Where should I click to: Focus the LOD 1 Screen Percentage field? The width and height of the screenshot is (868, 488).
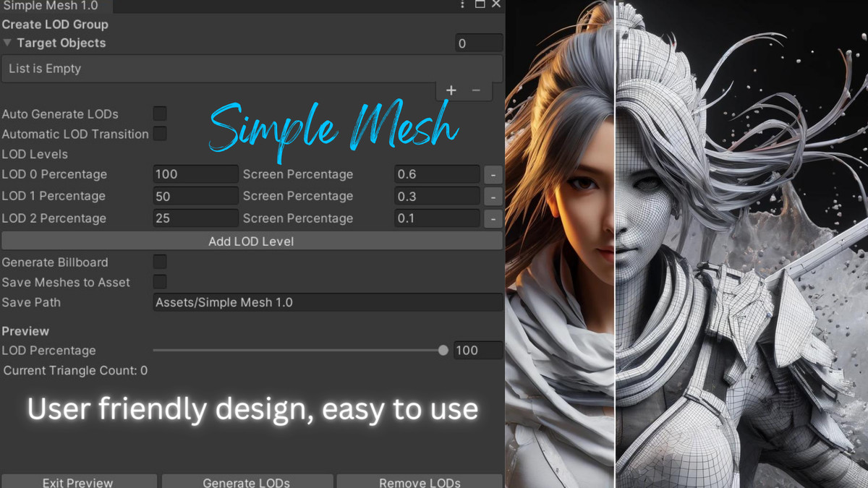click(x=437, y=196)
